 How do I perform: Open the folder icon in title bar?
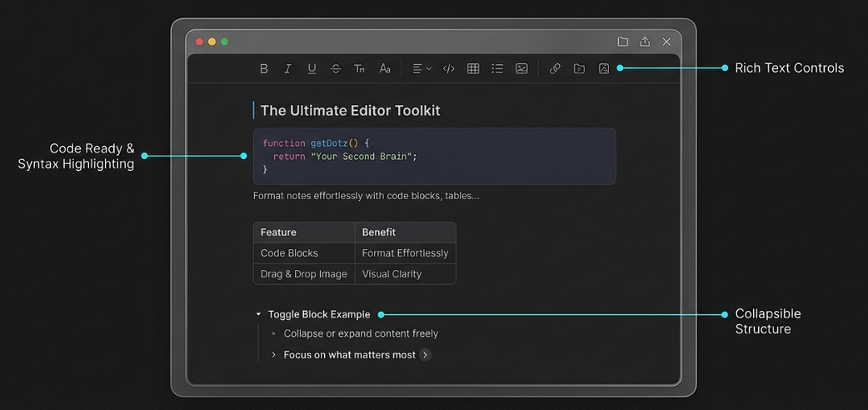point(623,42)
